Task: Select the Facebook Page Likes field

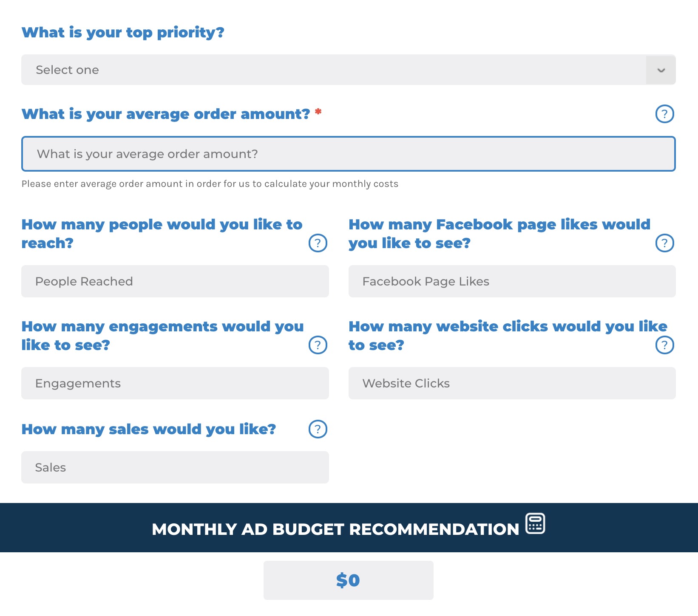Action: coord(512,281)
